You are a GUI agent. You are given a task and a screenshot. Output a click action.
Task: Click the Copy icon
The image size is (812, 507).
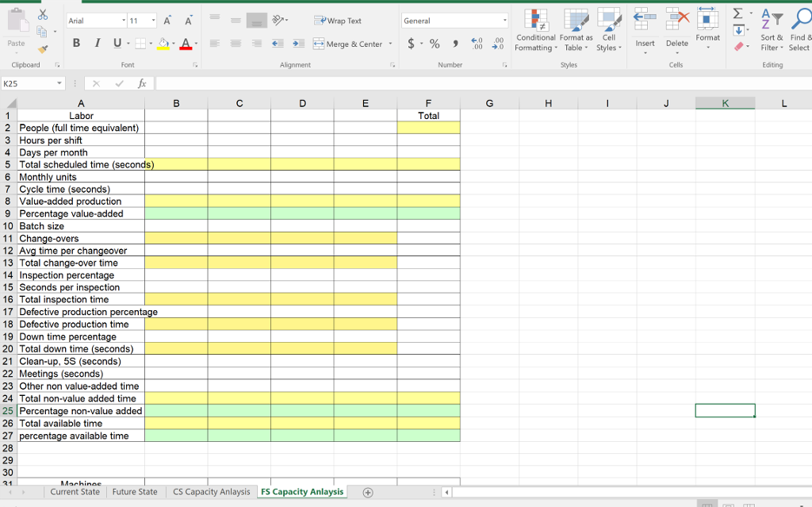pos(42,33)
